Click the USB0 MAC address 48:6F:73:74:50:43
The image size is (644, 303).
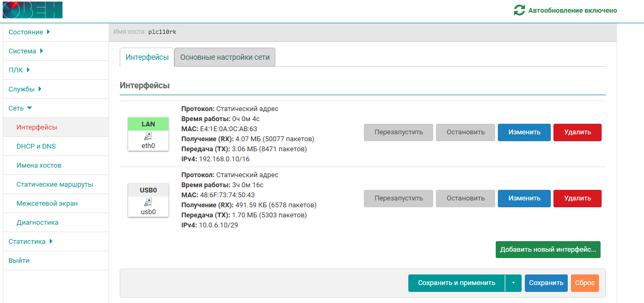(x=227, y=195)
